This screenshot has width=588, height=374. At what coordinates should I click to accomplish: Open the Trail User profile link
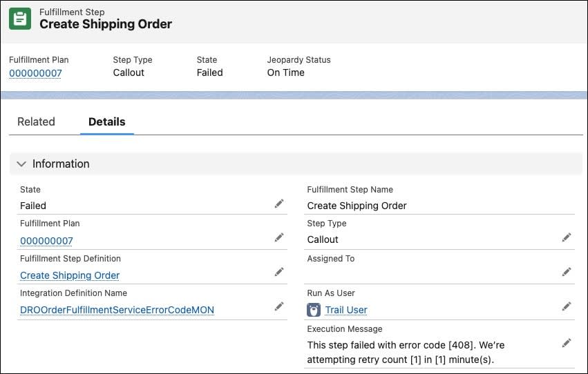click(346, 310)
